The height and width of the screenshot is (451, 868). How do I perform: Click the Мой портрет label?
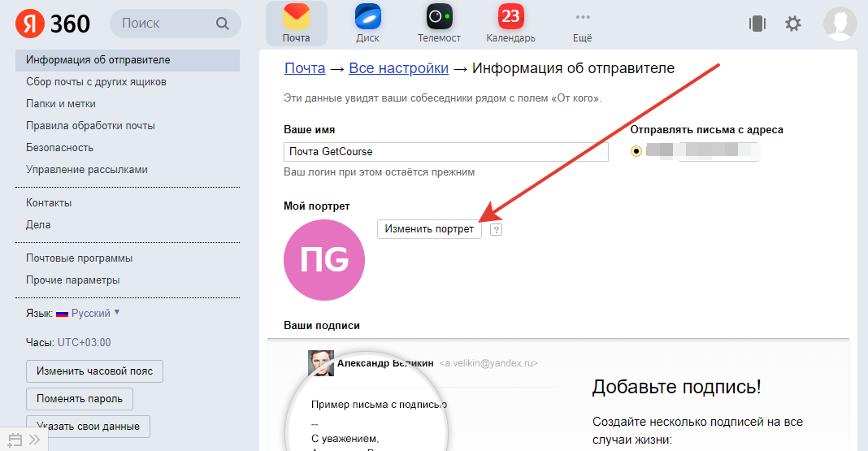[317, 206]
